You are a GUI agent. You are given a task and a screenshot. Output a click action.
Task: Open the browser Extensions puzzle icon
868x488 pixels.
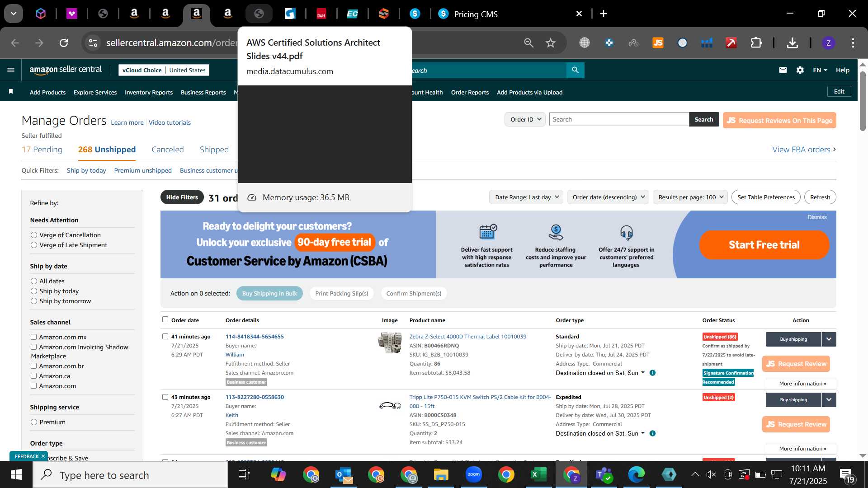point(756,43)
